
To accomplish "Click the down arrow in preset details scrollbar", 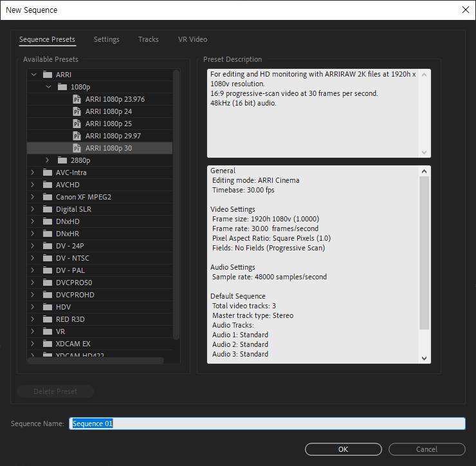I will click(x=424, y=359).
